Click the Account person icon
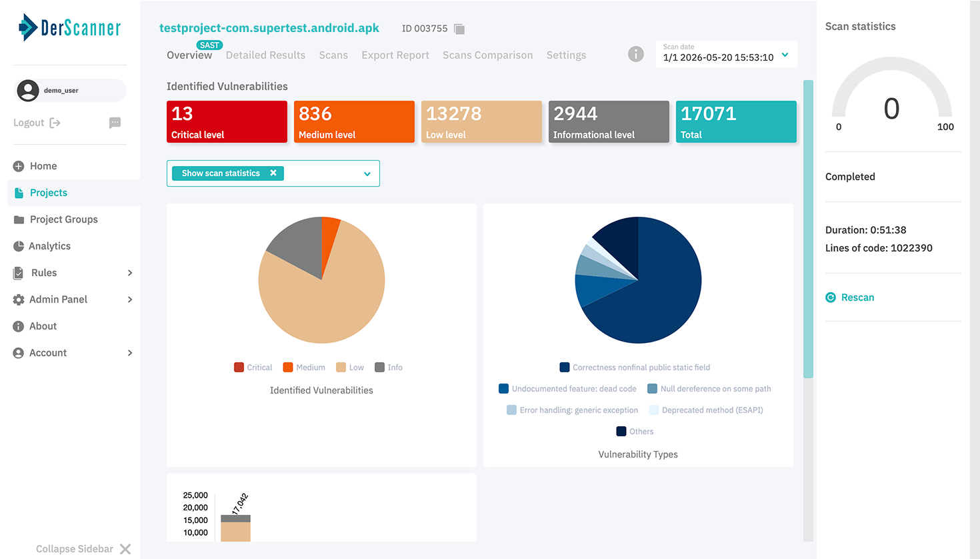The height and width of the screenshot is (559, 980). [19, 353]
